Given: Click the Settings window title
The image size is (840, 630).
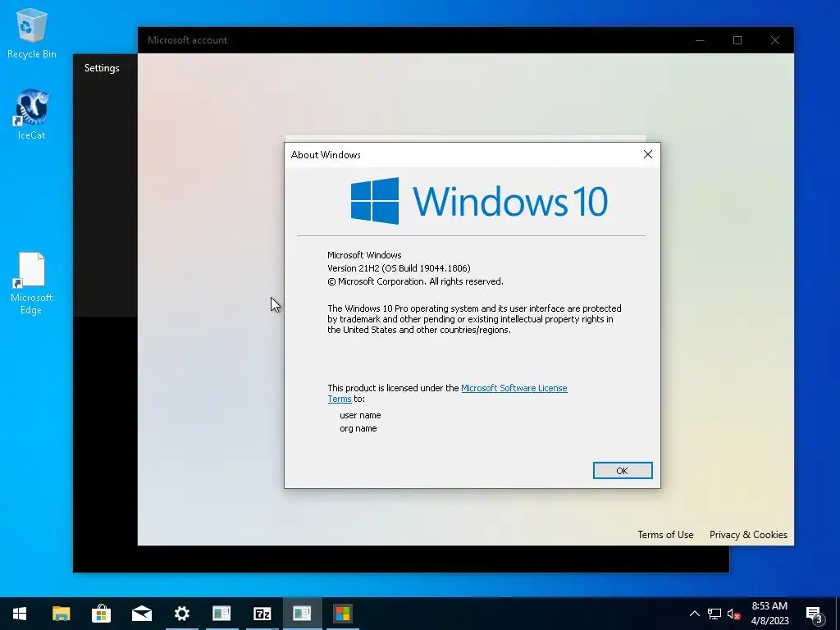Looking at the screenshot, I should [x=102, y=68].
